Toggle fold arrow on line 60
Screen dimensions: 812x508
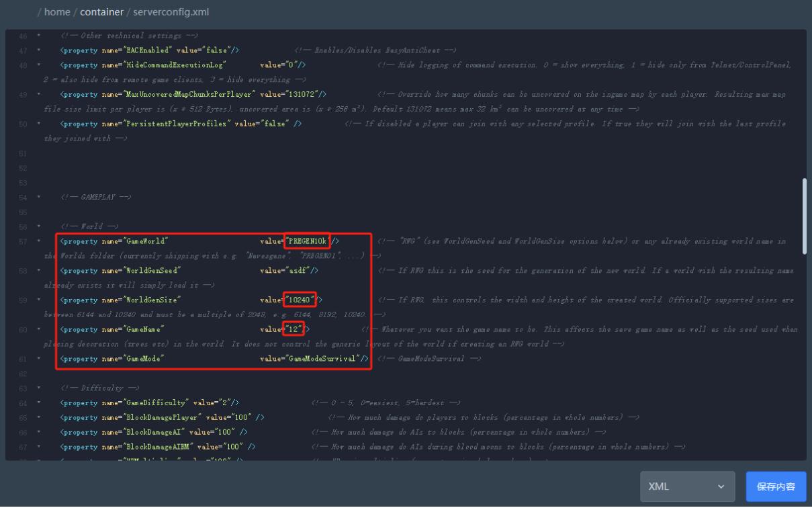tap(38, 329)
